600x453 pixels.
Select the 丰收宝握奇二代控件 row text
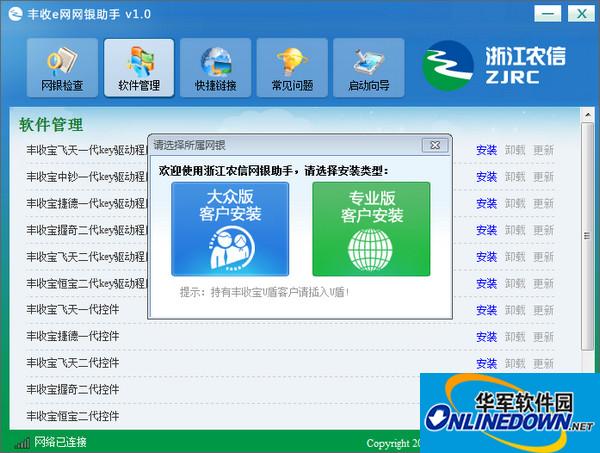coord(73,389)
